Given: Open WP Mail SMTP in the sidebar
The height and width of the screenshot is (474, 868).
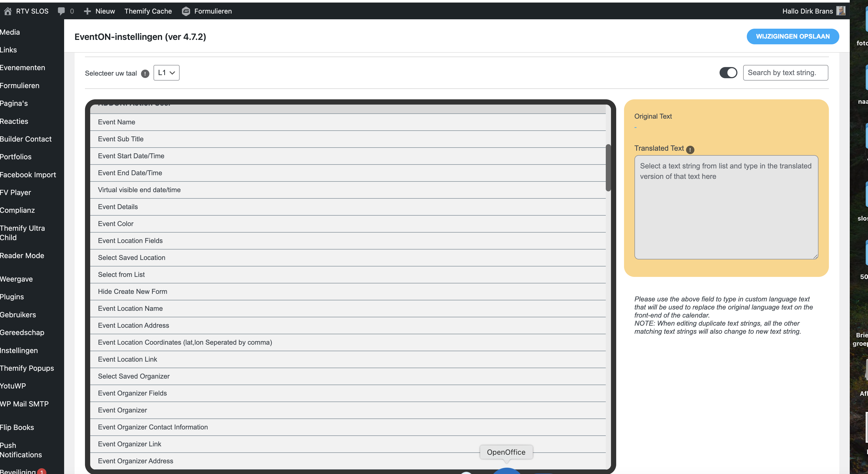Looking at the screenshot, I should click(24, 404).
